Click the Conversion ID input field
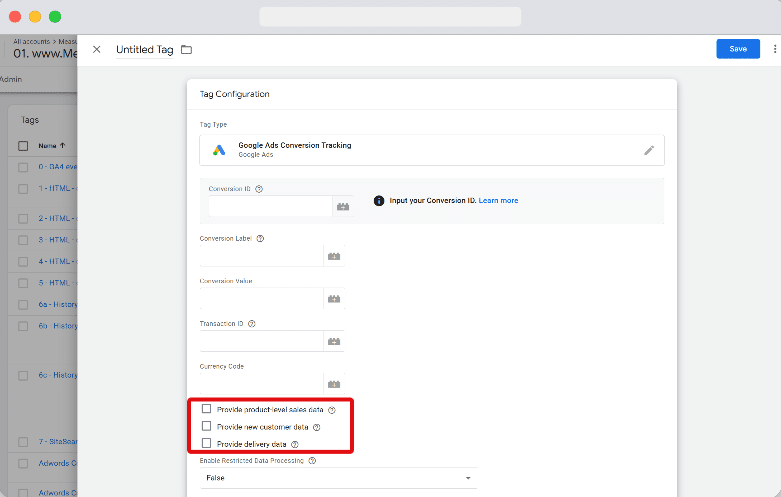Screen dimensions: 781x497 [x=270, y=207]
